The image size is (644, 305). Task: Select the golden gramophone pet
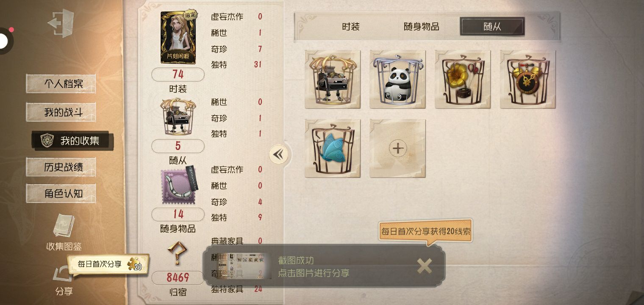click(x=463, y=79)
